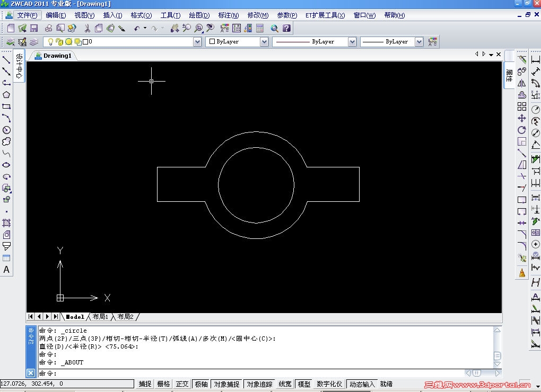Select the Ellipse draw tool
Image resolution: width=541 pixels, height=392 pixels.
click(6, 165)
